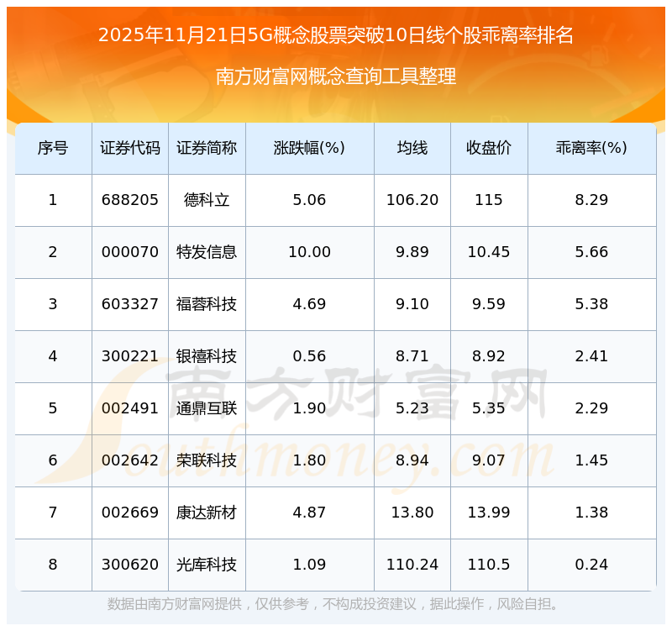Click moving average value 8.94
Viewport: 672px width, 631px height.
pyautogui.click(x=412, y=460)
